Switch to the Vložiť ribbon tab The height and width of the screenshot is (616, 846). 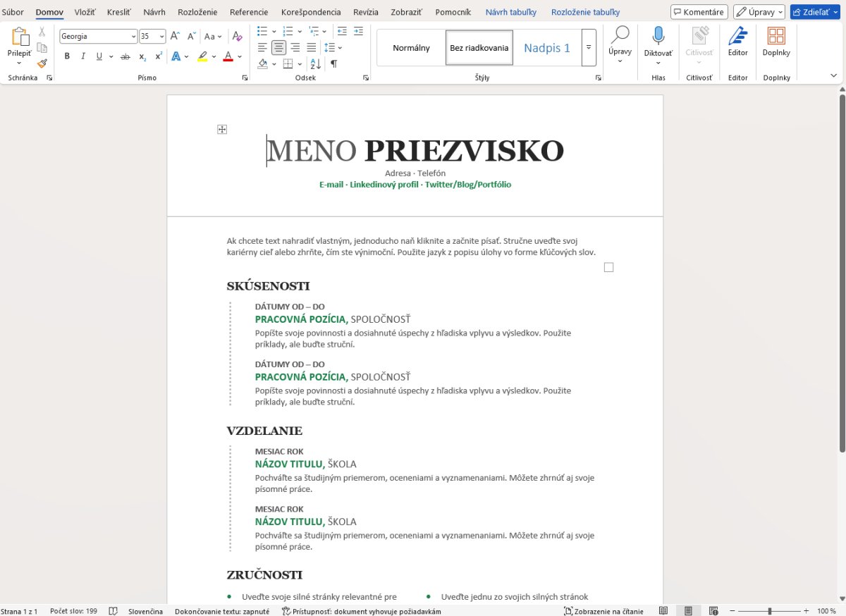[x=85, y=13]
